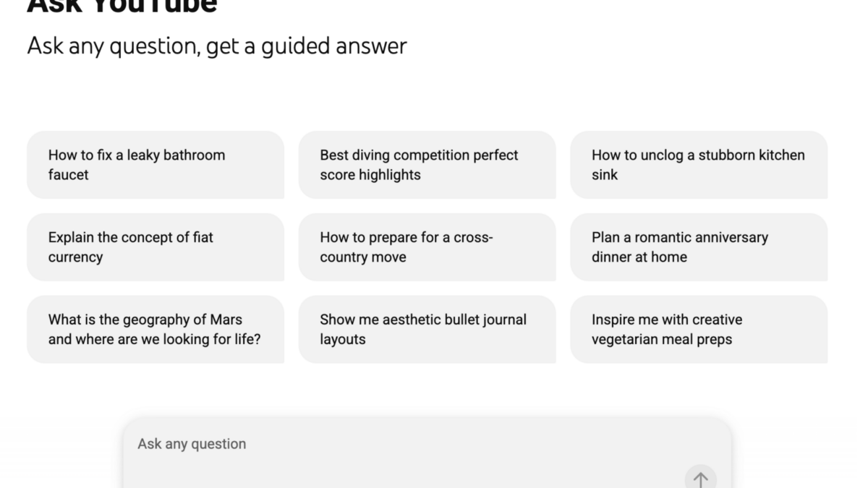Image resolution: width=868 pixels, height=488 pixels.
Task: Submit the question with the arrow icon
Action: coord(700,478)
